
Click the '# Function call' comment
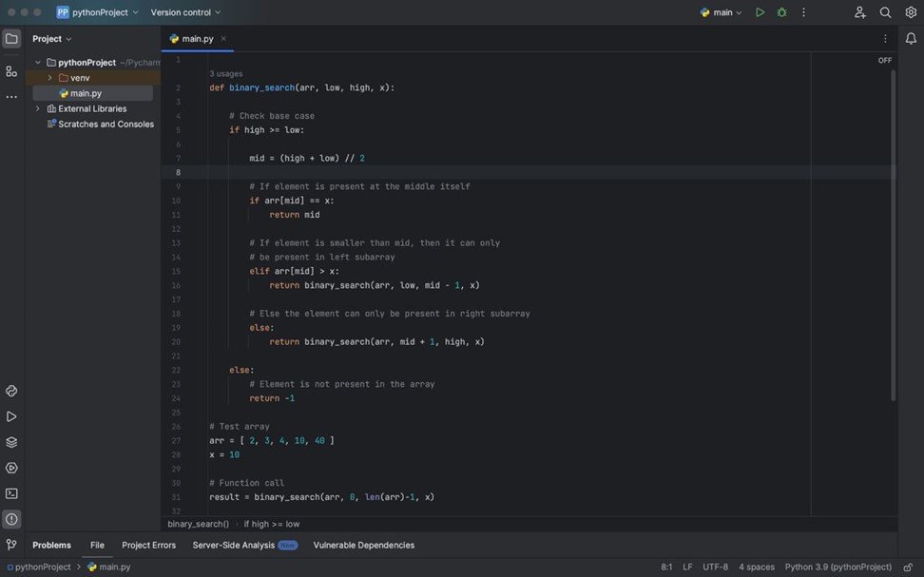tap(246, 483)
